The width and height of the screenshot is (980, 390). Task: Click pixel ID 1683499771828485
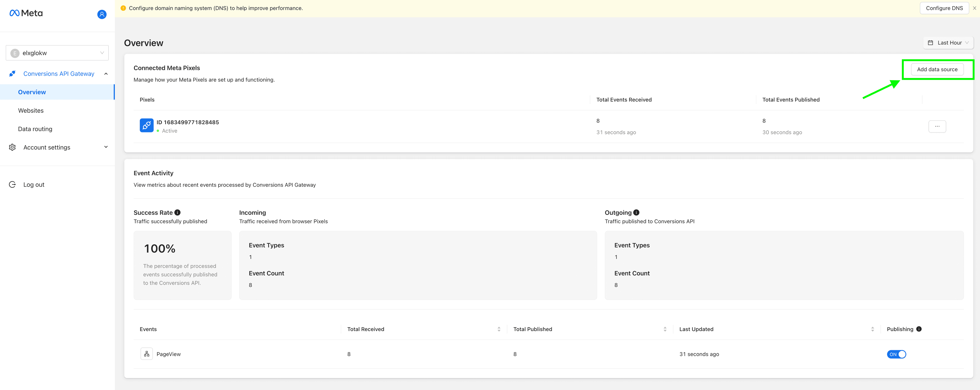coord(188,122)
